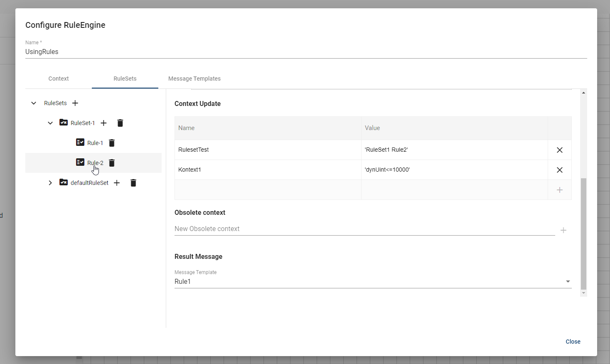Image resolution: width=610 pixels, height=364 pixels.
Task: Click the Kontext1 name cell
Action: point(268,170)
